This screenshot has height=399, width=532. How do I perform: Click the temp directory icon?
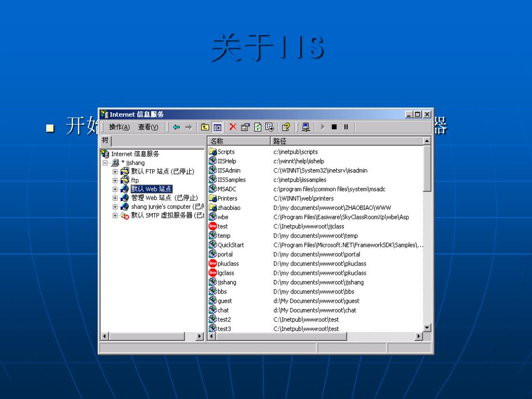click(x=212, y=235)
